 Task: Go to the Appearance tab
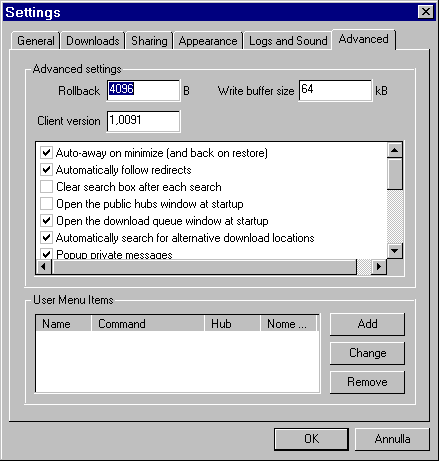tap(208, 41)
